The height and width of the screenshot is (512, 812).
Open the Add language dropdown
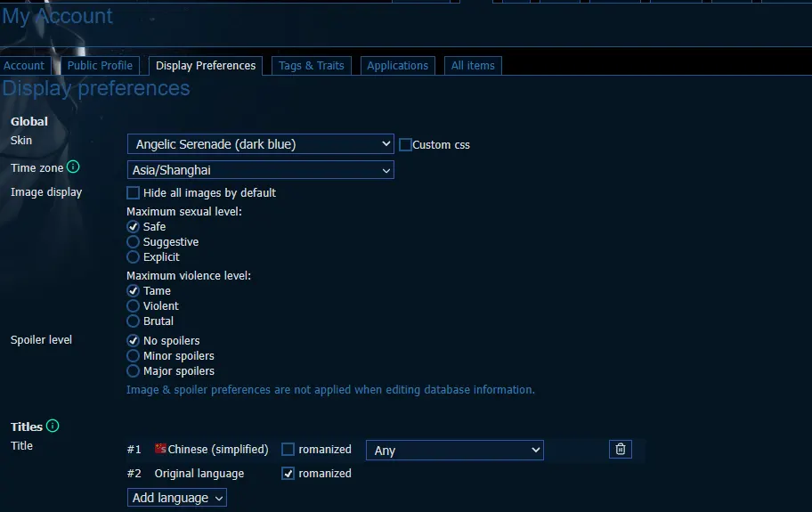pyautogui.click(x=176, y=498)
